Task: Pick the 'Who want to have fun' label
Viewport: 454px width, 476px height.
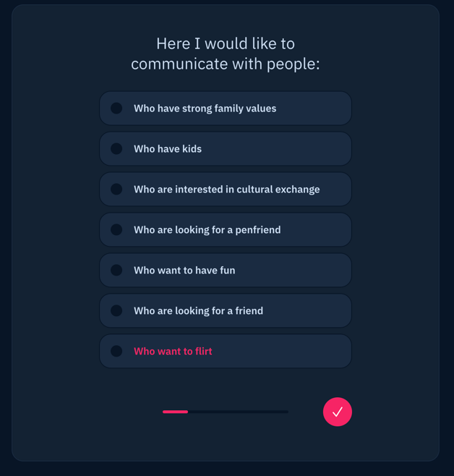Action: coord(184,271)
